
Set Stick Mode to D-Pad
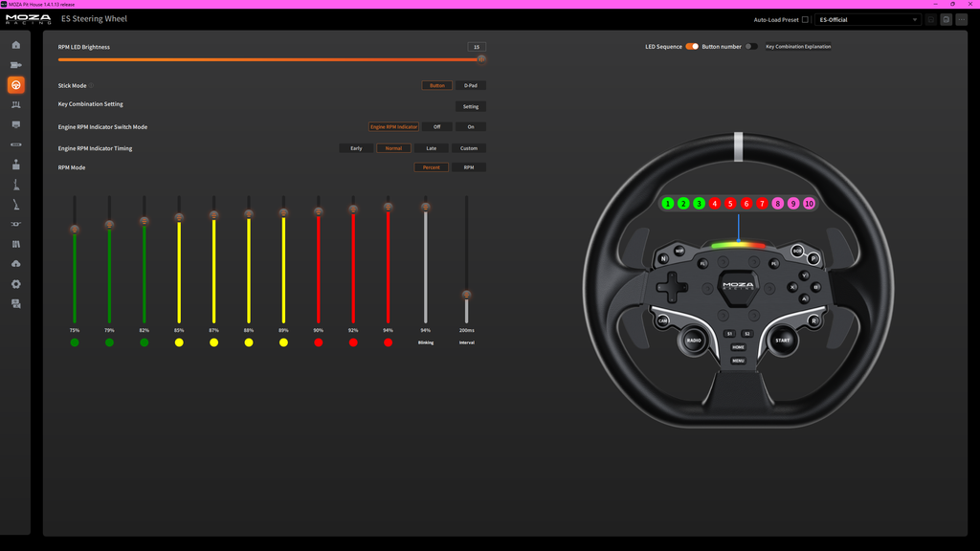[x=471, y=85]
